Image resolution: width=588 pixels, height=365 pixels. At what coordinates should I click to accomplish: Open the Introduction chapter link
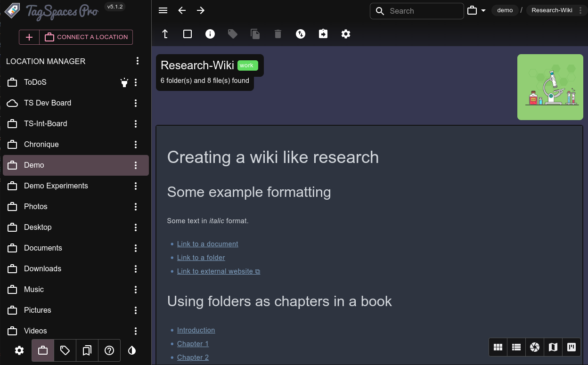(196, 330)
